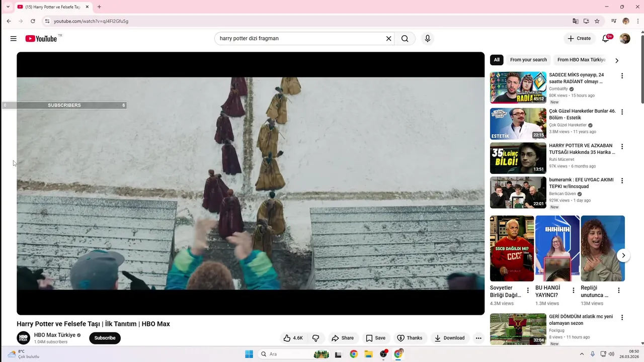Go to the YouTube home logo
This screenshot has width=644, height=362.
(x=41, y=39)
